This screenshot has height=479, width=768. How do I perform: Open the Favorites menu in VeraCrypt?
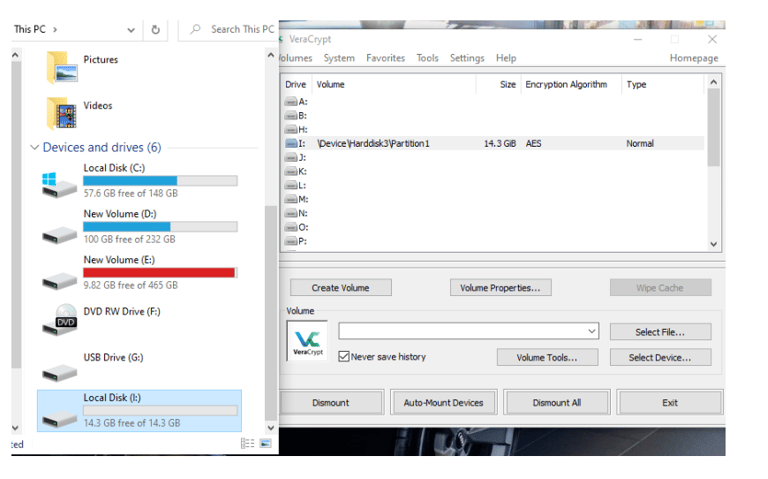click(385, 58)
